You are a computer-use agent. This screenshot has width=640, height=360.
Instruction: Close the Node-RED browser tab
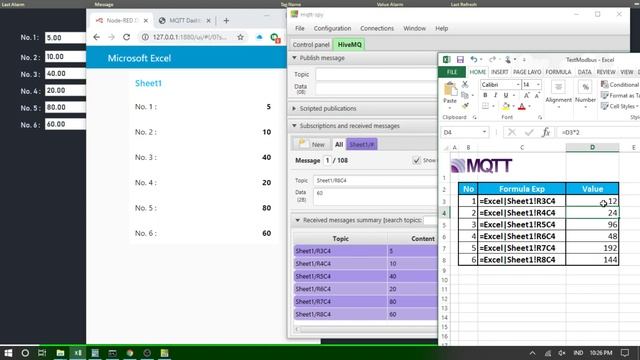pos(146,20)
